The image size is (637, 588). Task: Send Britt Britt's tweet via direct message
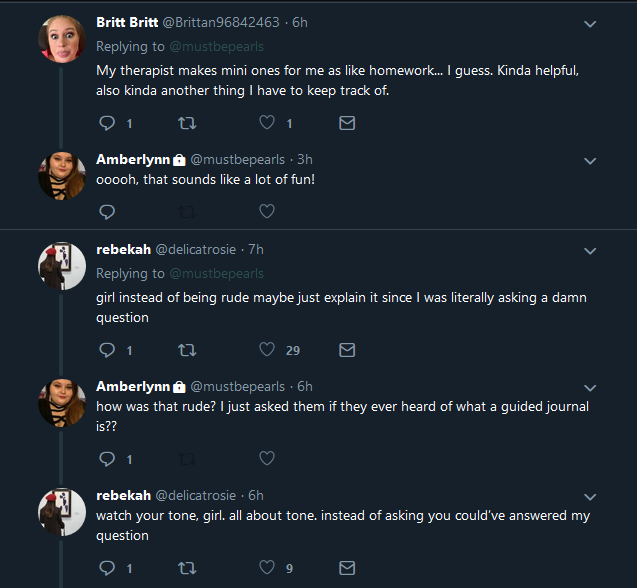pyautogui.click(x=347, y=123)
